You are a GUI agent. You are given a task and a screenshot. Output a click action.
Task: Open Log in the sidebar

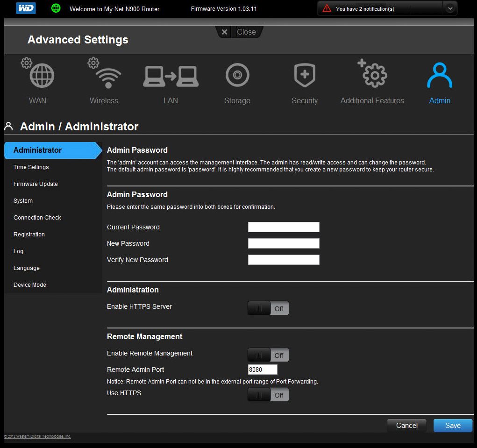tap(18, 251)
